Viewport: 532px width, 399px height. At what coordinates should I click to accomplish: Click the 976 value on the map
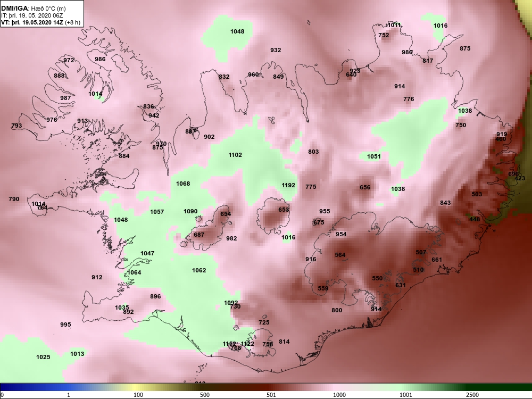click(52, 119)
